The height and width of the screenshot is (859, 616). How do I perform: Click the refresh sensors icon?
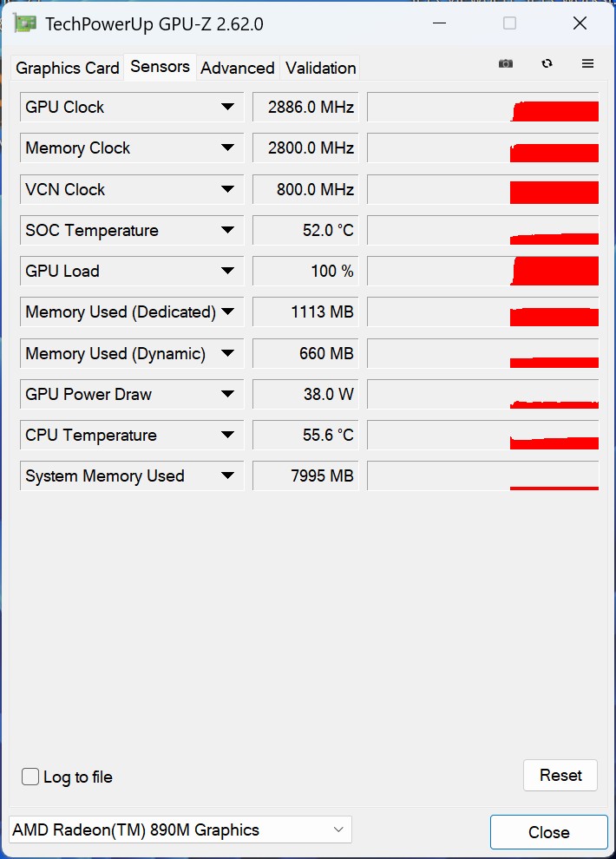click(x=547, y=64)
